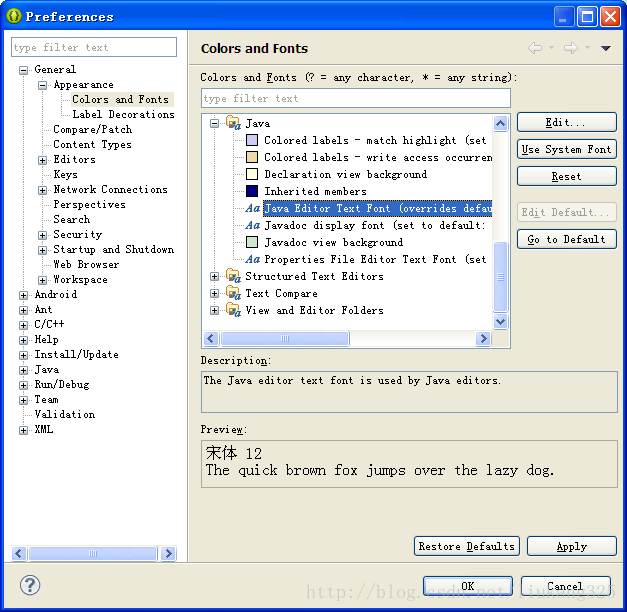Viewport: 627px width, 612px height.
Task: Click the Aa icon beside Java Editor Text Font
Action: click(x=253, y=208)
